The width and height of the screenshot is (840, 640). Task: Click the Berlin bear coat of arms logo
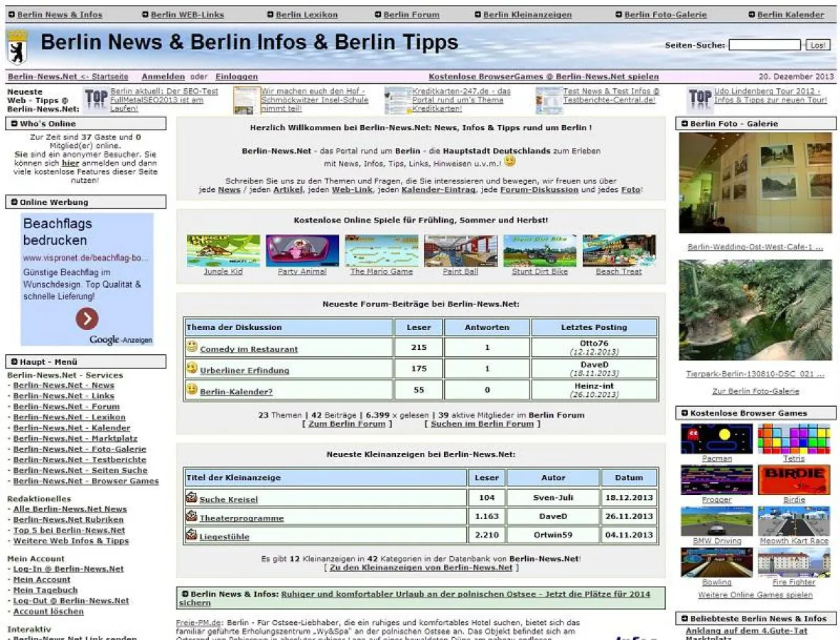(x=17, y=44)
